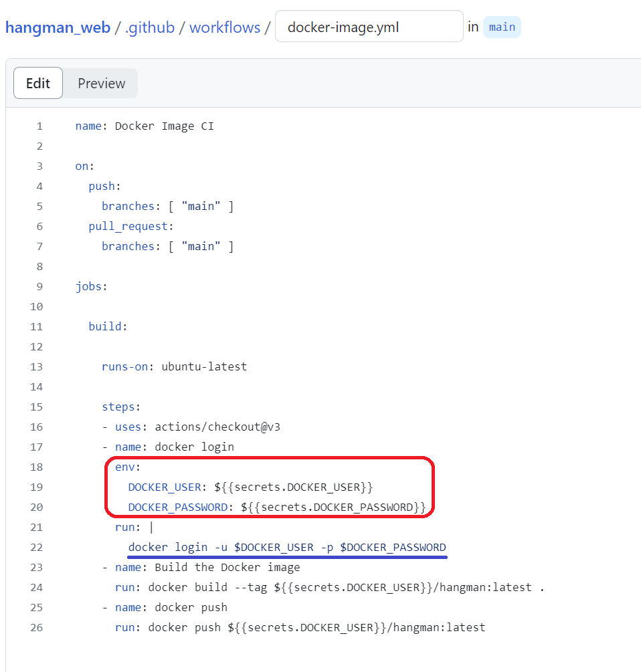Select the Edit tab

coord(38,83)
